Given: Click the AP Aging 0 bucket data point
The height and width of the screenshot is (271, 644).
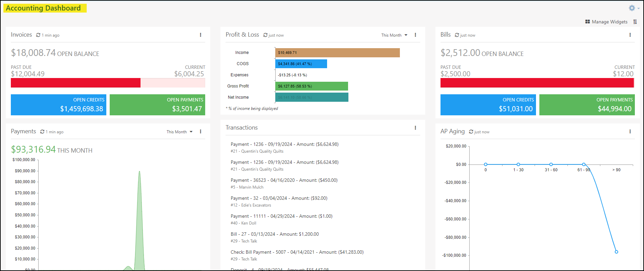Looking at the screenshot, I should point(486,164).
